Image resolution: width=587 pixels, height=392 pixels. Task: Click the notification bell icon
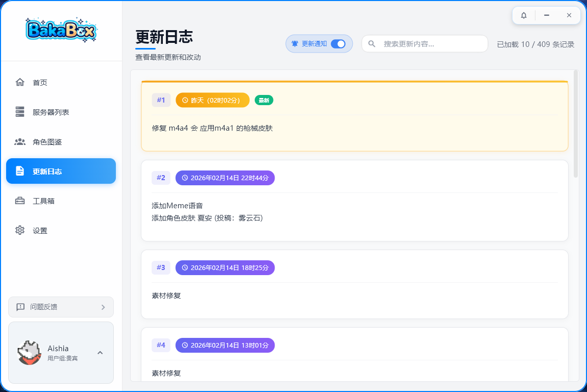tap(524, 15)
